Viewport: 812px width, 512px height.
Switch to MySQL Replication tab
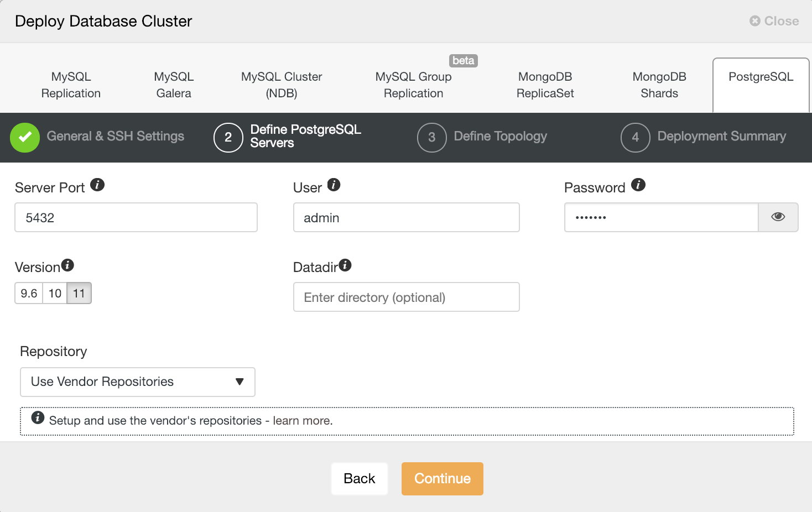pyautogui.click(x=71, y=85)
